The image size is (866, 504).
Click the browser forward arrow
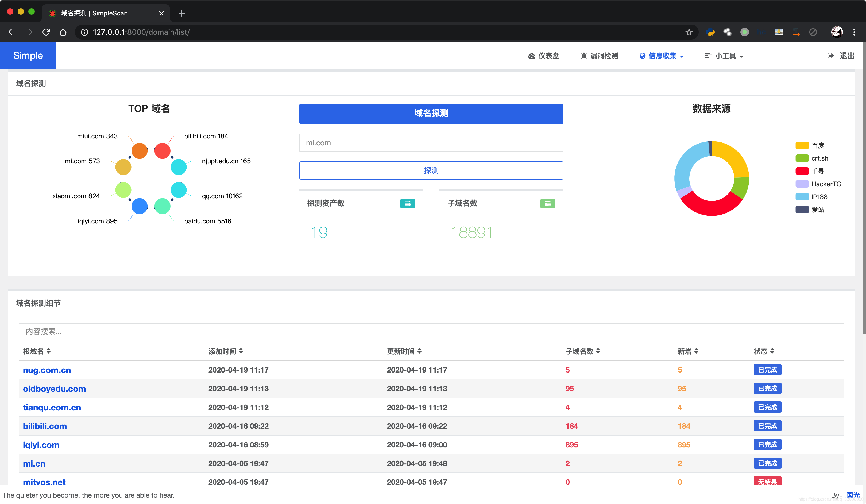coord(29,32)
